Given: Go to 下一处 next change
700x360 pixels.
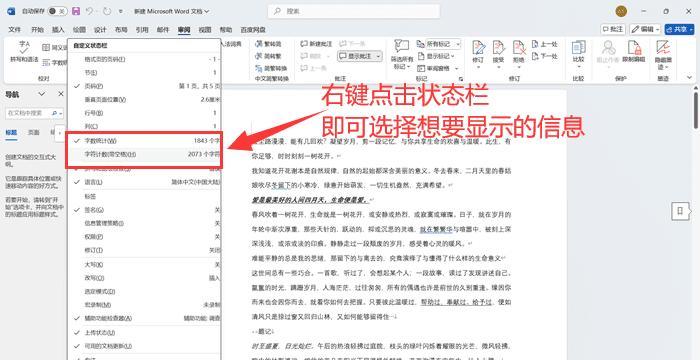Looking at the screenshot, I should pos(545,56).
